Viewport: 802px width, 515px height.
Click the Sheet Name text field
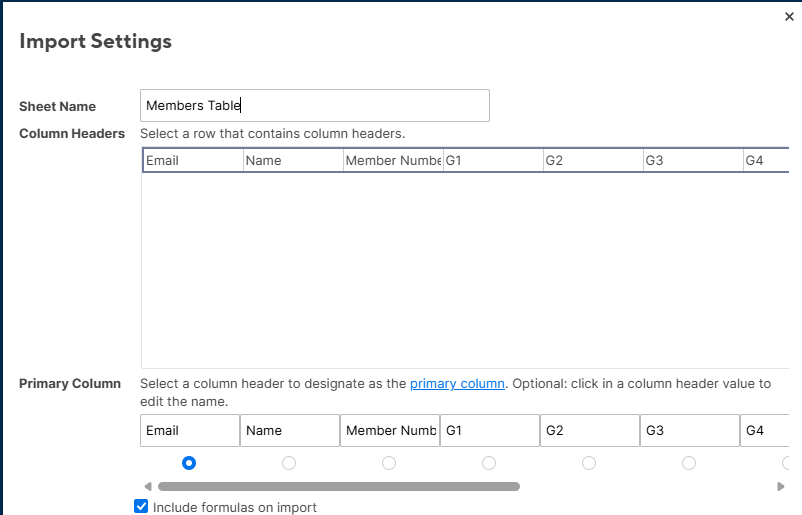[x=315, y=105]
